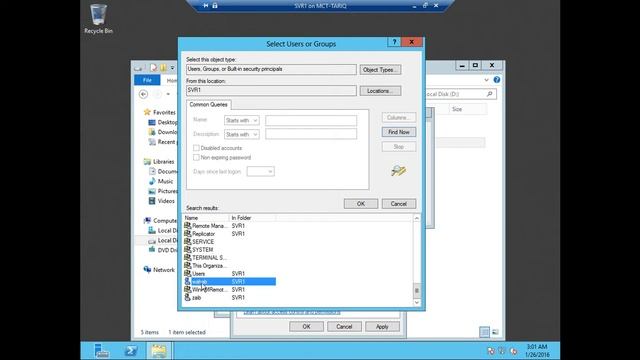Click the results scrollbar up arrow
The width and height of the screenshot is (640, 360).
416,218
